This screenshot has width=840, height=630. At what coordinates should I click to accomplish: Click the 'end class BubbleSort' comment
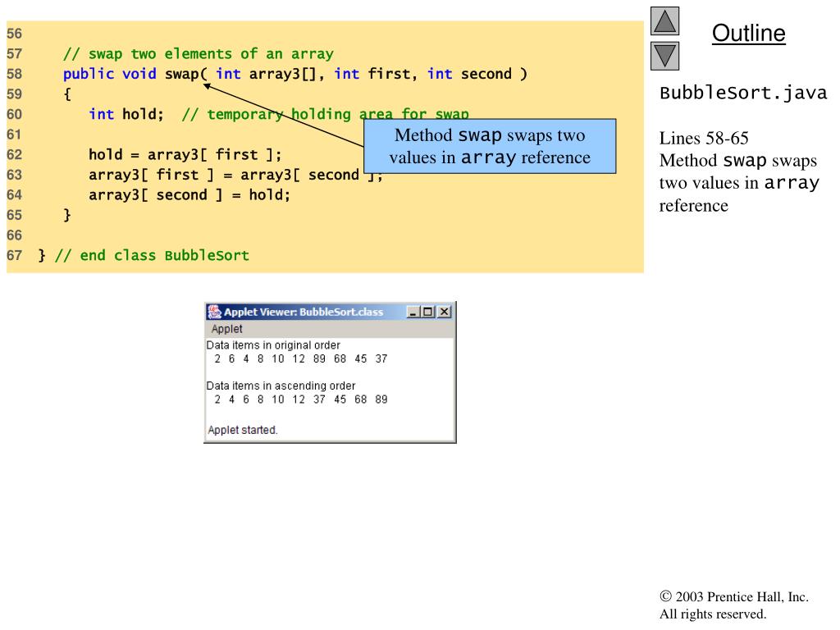click(152, 255)
